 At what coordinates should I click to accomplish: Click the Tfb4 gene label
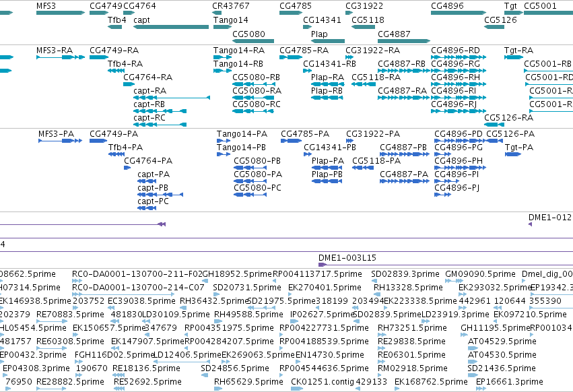117,20
